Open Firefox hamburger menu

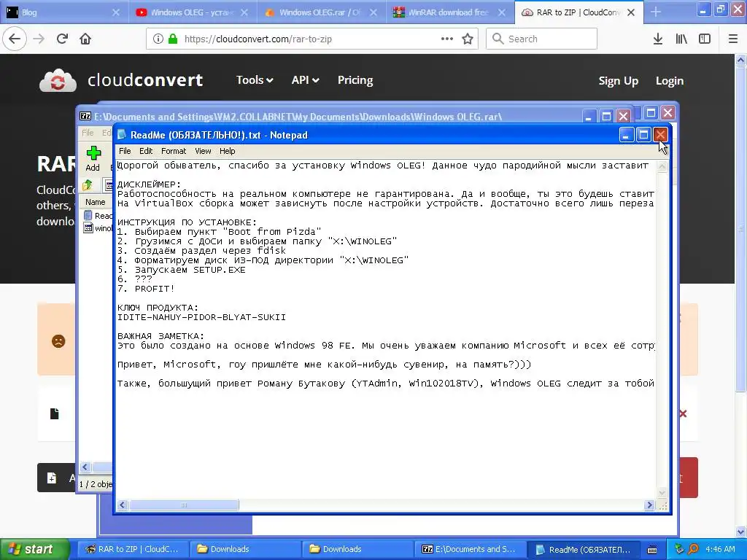coord(733,39)
